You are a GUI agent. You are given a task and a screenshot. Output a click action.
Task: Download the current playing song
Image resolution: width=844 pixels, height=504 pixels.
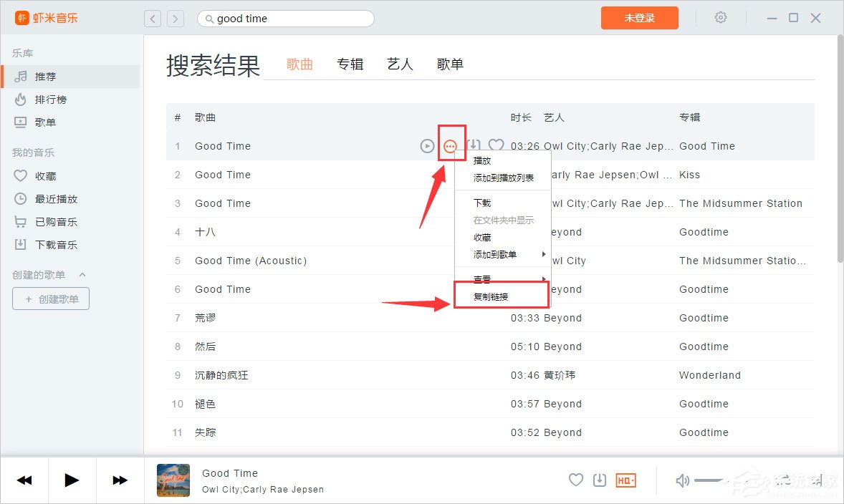click(600, 480)
